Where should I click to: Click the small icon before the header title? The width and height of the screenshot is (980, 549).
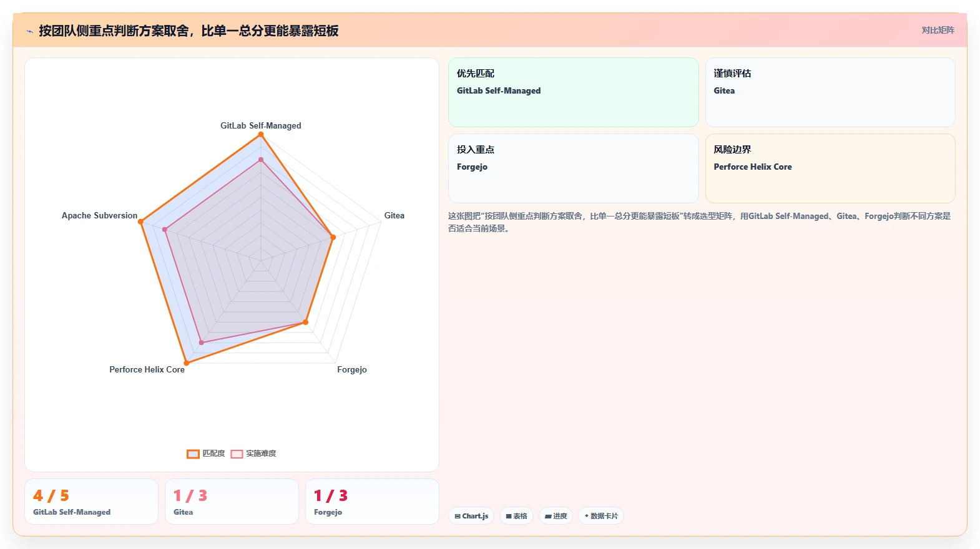[x=29, y=31]
